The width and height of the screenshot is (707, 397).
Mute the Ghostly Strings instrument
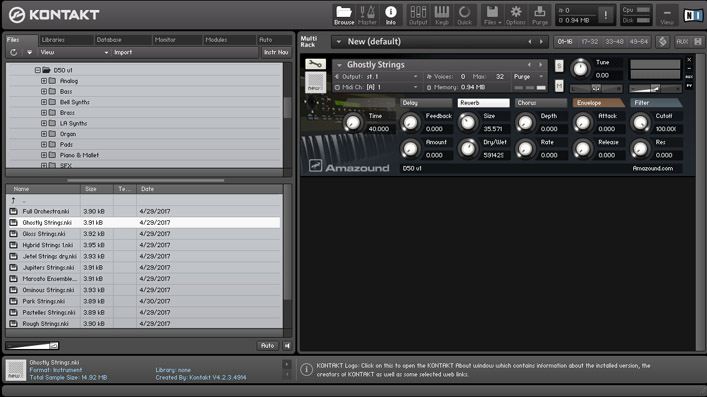click(x=559, y=86)
